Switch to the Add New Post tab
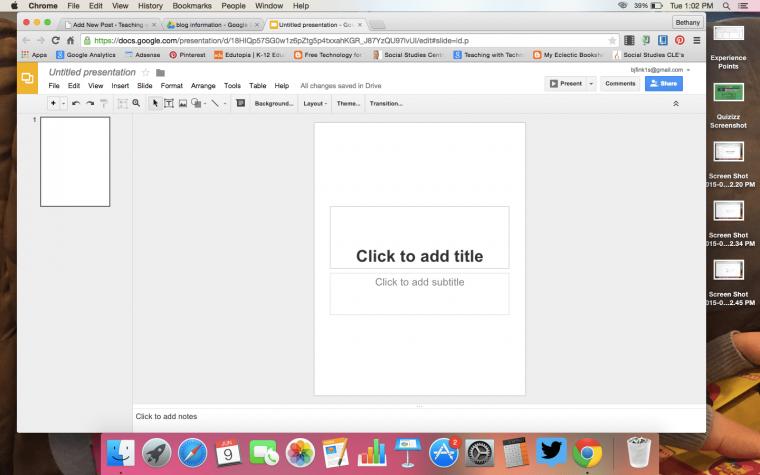 pyautogui.click(x=109, y=24)
